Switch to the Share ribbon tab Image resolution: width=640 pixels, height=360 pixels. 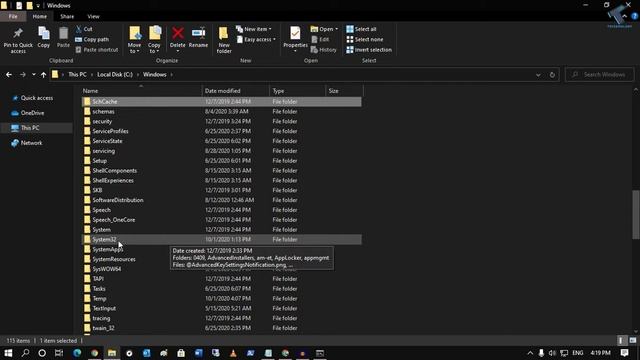(67, 16)
